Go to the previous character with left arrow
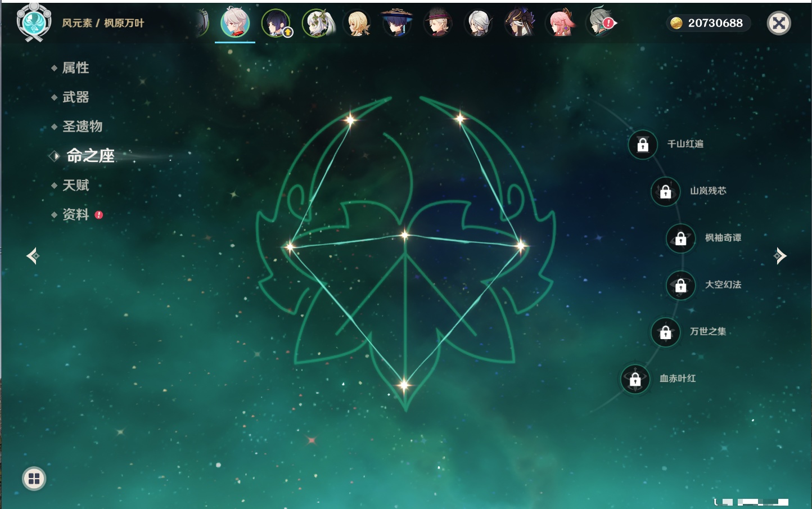 click(33, 256)
